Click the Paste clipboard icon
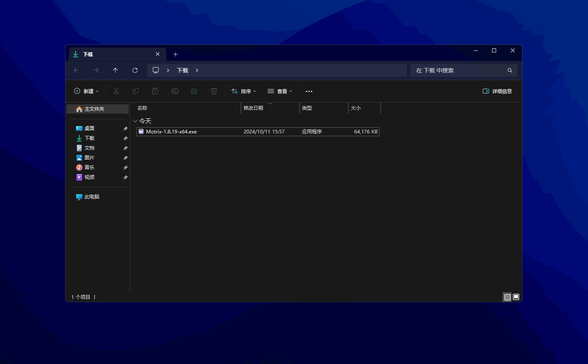The height and width of the screenshot is (364, 588). click(x=155, y=91)
